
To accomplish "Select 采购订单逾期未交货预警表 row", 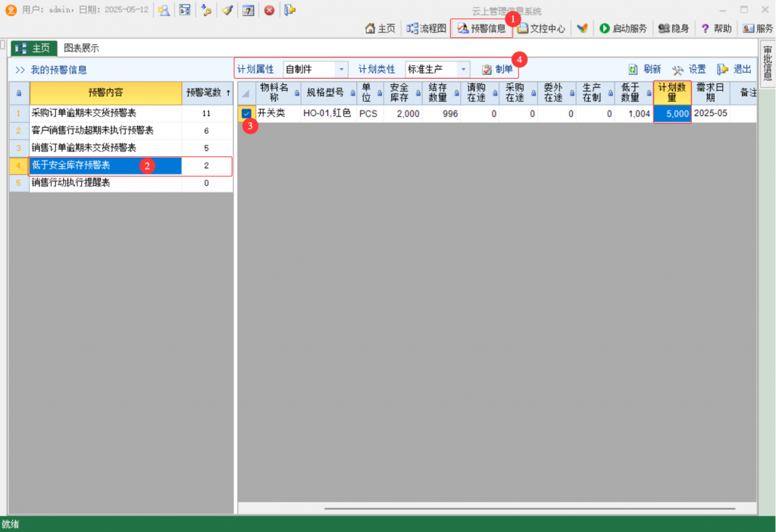I will [105, 113].
